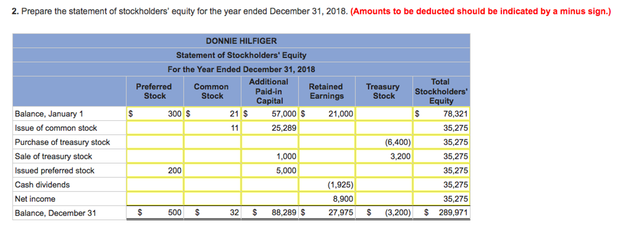Click the Purchase of treasury stock label
This screenshot has width=644, height=251.
[x=62, y=142]
